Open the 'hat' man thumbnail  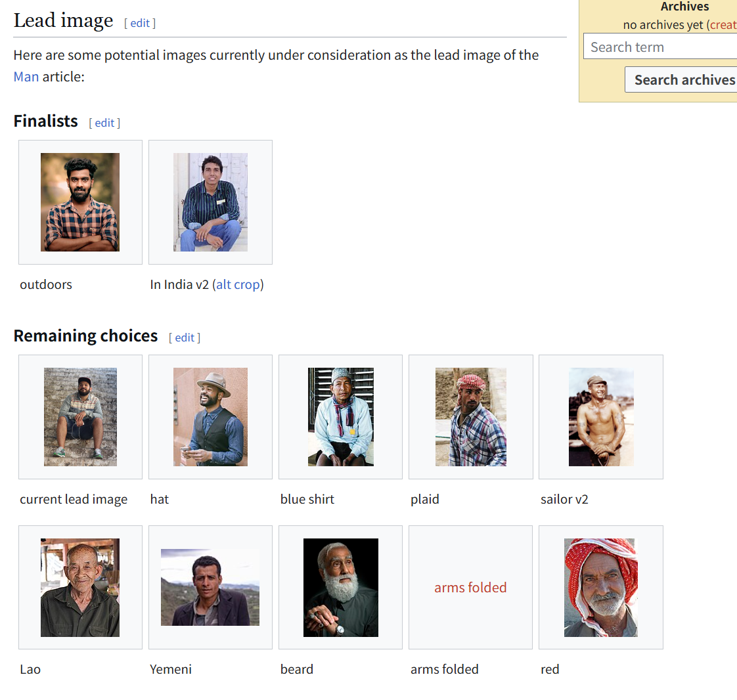coord(210,417)
